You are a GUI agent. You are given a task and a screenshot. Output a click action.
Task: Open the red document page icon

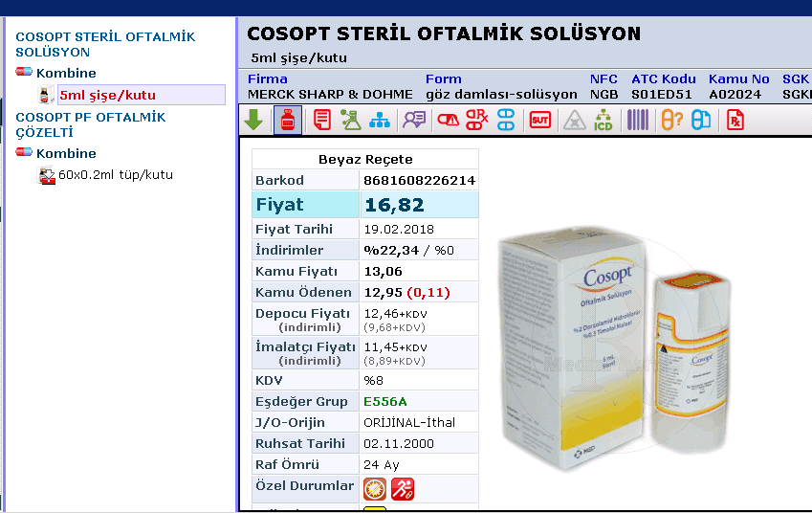point(322,120)
